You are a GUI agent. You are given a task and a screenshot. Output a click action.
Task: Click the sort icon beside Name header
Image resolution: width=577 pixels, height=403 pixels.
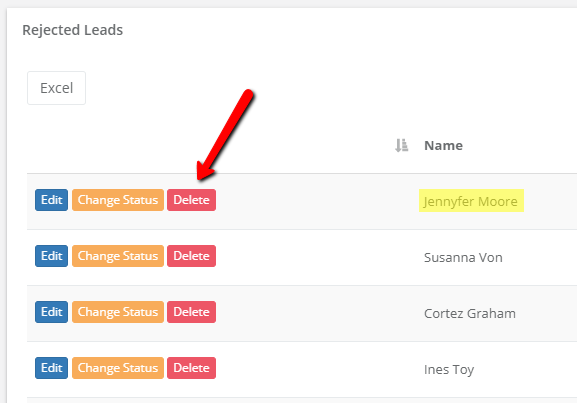click(401, 145)
